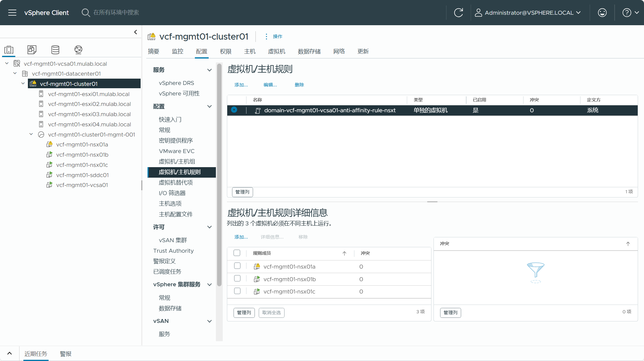This screenshot has height=361, width=644.
Task: Switch to Networking inventory view icon
Action: tap(78, 50)
